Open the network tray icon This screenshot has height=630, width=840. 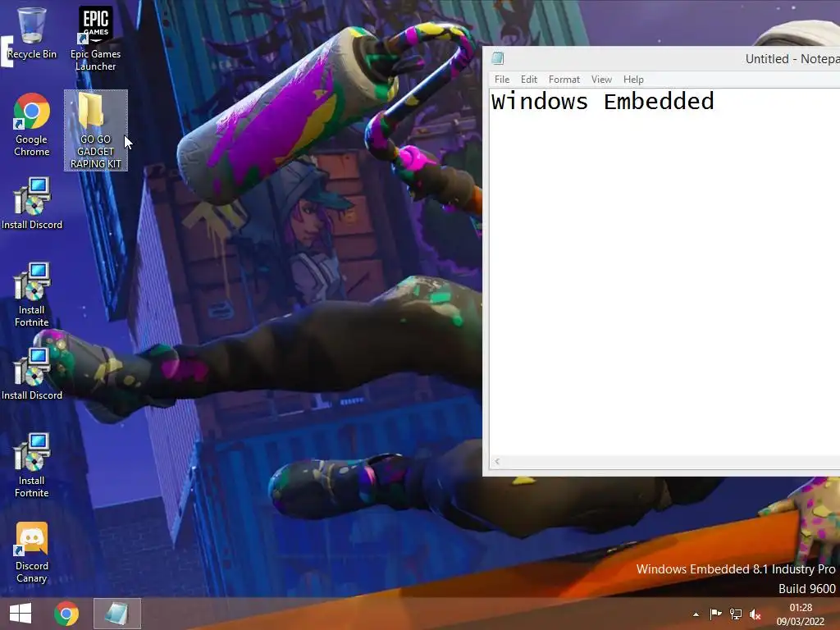(736, 614)
